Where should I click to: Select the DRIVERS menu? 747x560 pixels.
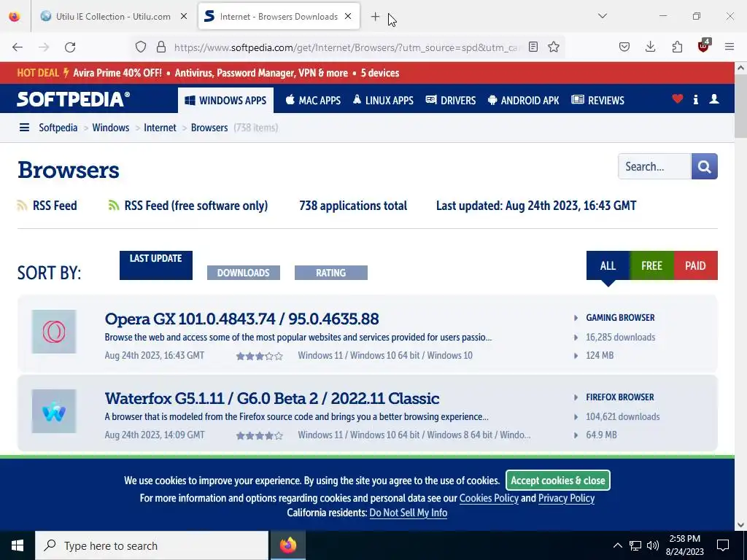451,101
